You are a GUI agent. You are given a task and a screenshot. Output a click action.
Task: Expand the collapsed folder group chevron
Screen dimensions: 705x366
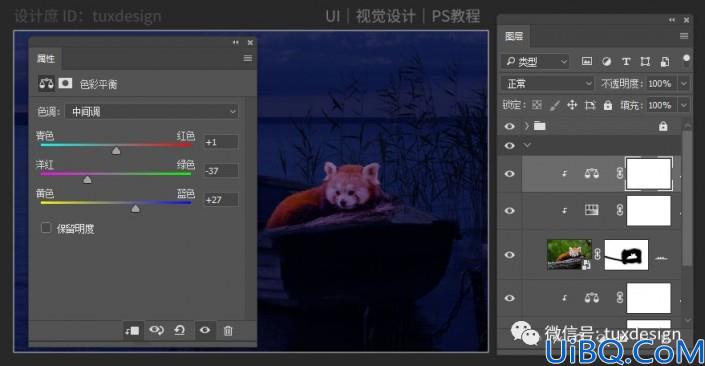point(527,126)
